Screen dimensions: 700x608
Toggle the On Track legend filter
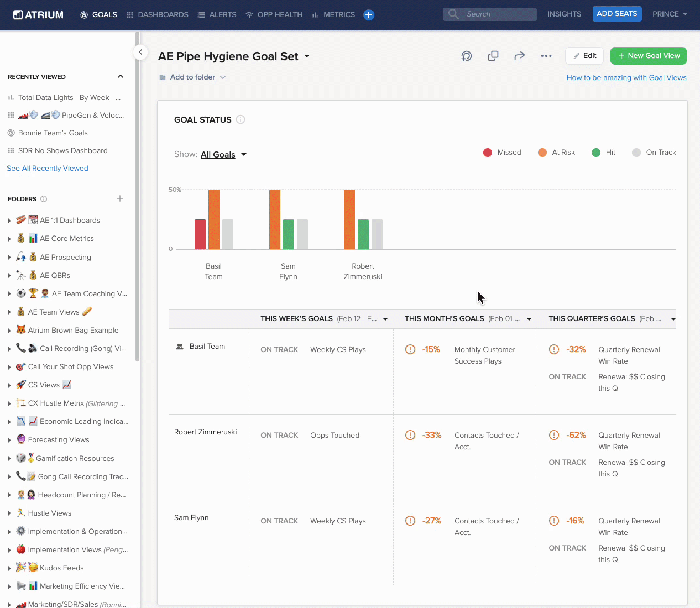pos(654,153)
